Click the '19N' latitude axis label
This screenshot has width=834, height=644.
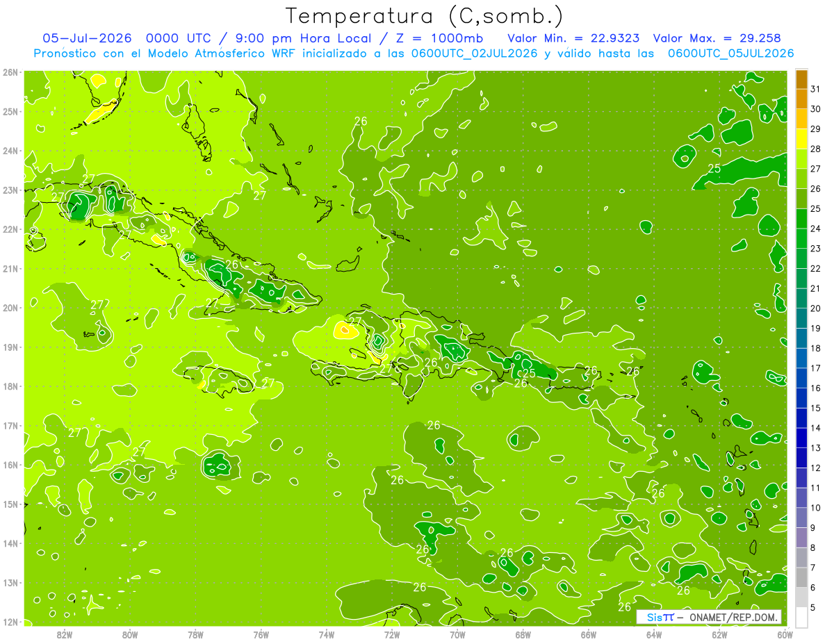coord(10,347)
